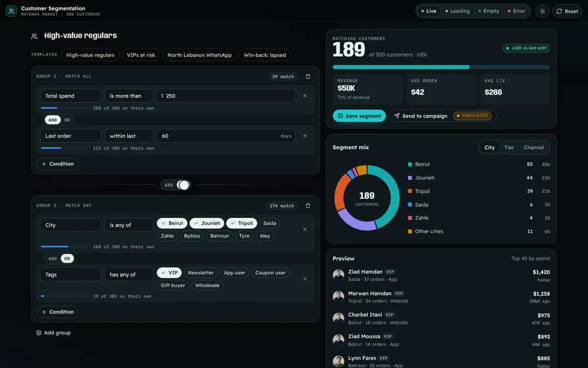Open the Total spend field dropdown
This screenshot has height=368, width=588.
pyautogui.click(x=71, y=96)
